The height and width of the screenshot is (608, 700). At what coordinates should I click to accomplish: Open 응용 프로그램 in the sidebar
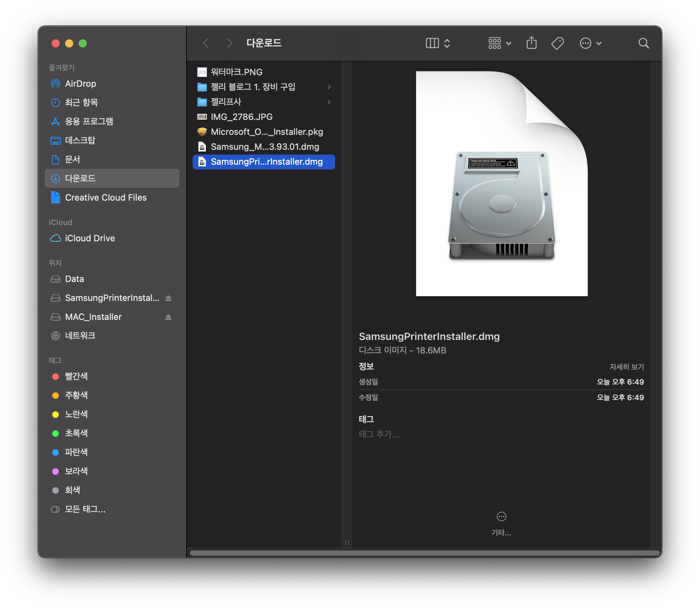pyautogui.click(x=112, y=121)
